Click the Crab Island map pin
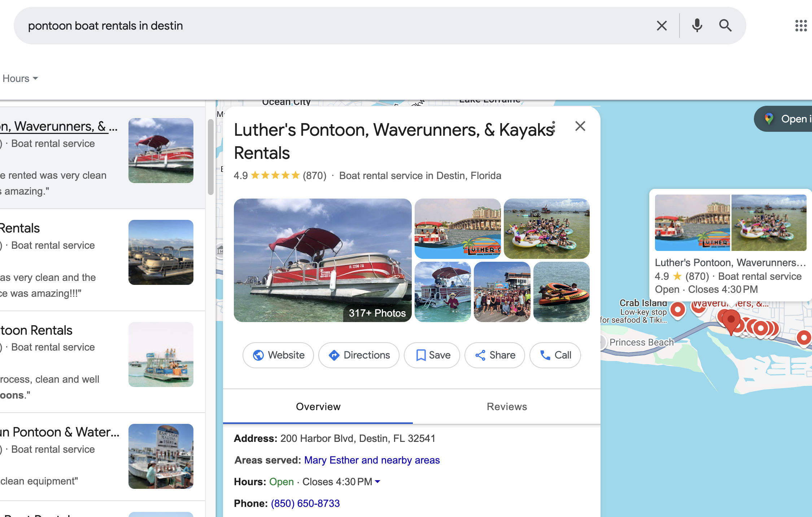Screen dimensions: 812x517 tap(678, 310)
